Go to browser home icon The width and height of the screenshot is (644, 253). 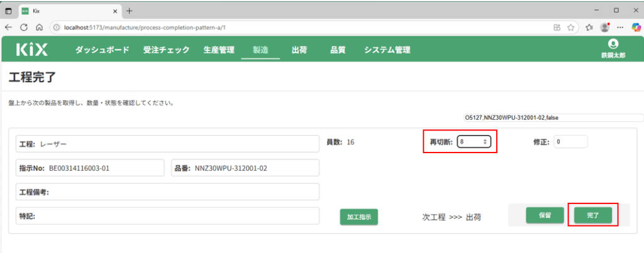coord(40,27)
